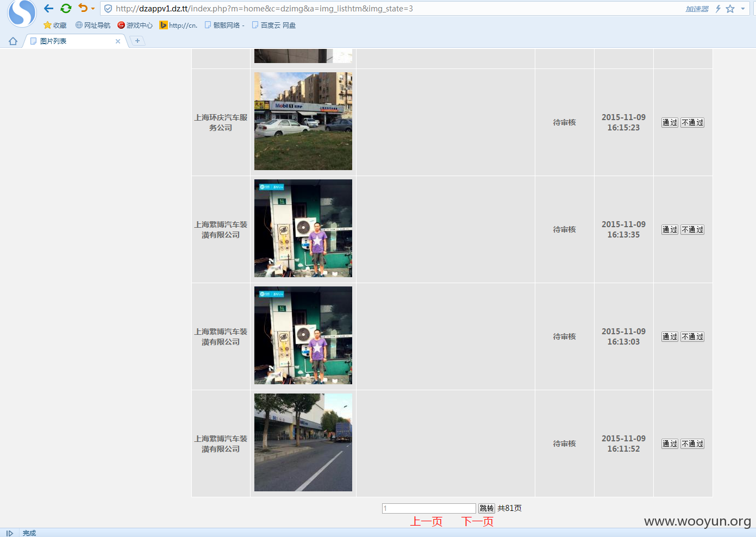Click 待审核 status in the 16:11:52 row
756x537 pixels.
pos(564,444)
